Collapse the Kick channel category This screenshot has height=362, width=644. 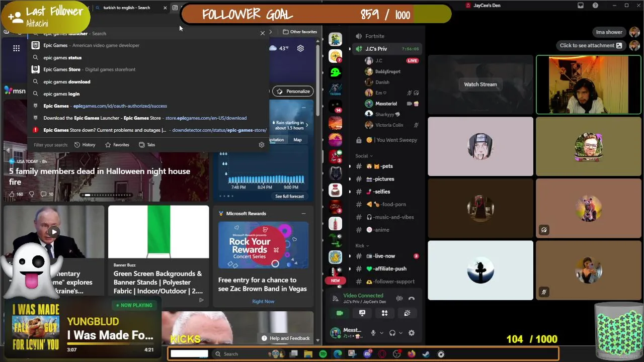pyautogui.click(x=362, y=246)
